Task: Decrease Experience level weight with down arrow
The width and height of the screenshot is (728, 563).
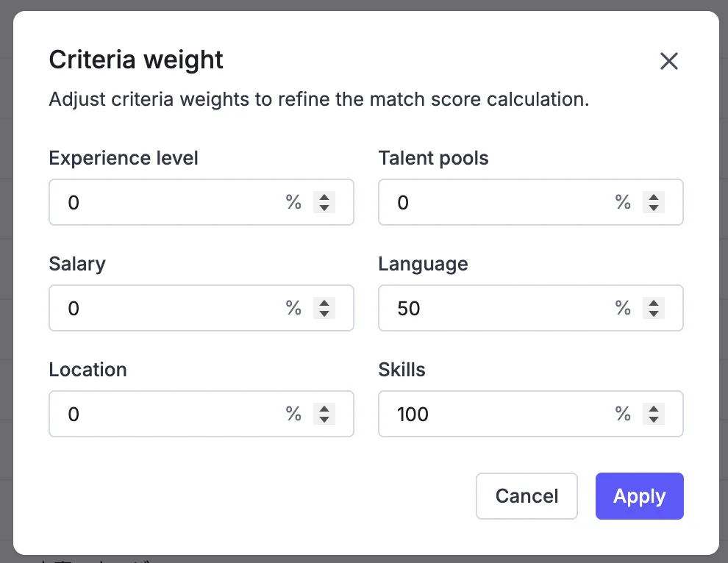Action: [324, 208]
